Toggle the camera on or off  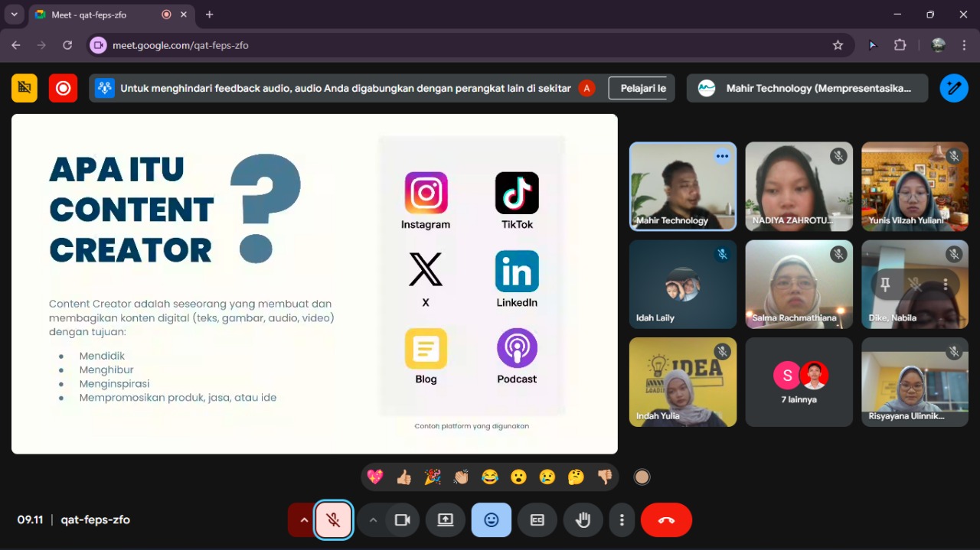[x=402, y=520]
